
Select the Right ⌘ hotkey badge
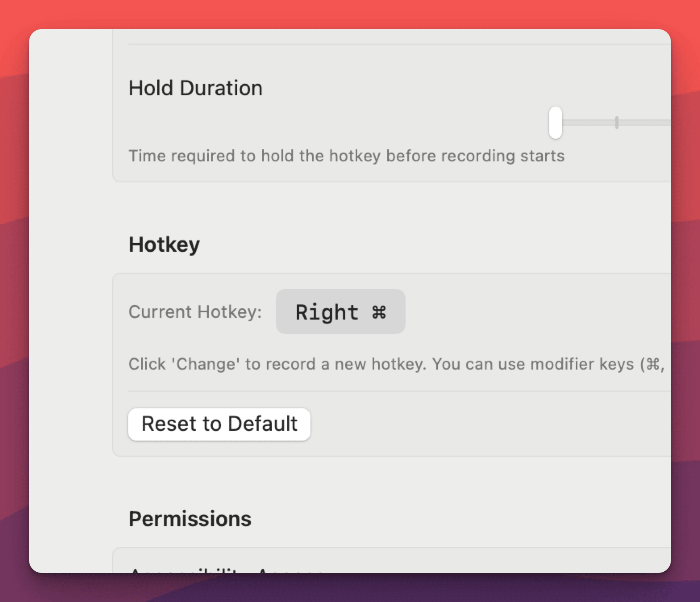click(x=340, y=311)
